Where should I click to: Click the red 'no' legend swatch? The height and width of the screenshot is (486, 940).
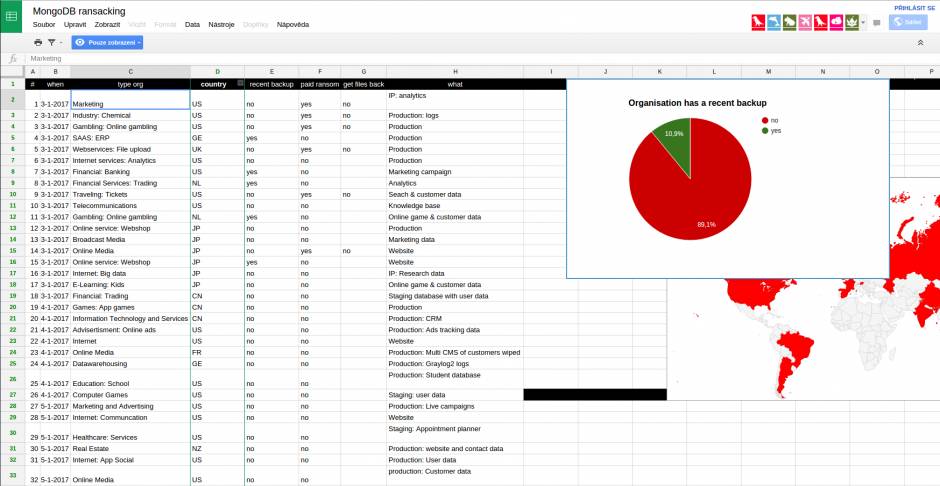(765, 120)
